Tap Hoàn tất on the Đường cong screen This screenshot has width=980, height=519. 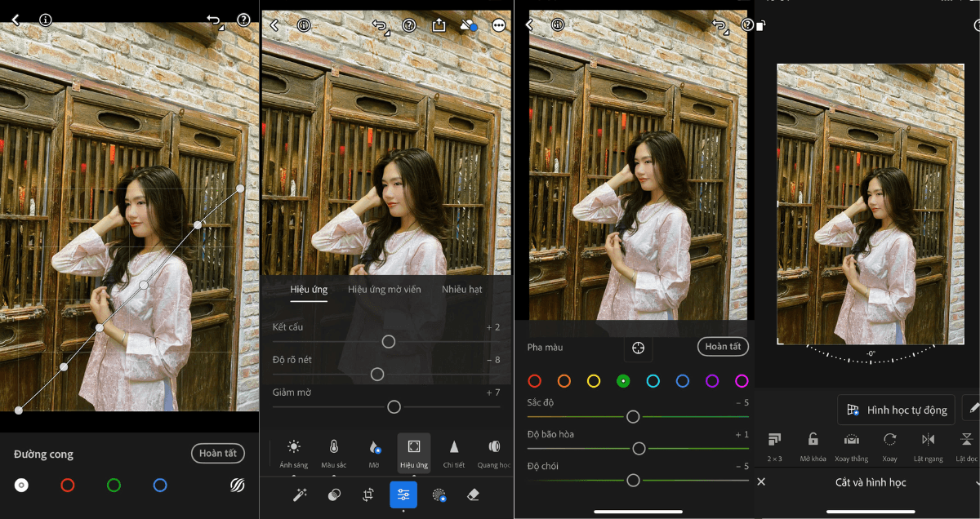(x=218, y=454)
